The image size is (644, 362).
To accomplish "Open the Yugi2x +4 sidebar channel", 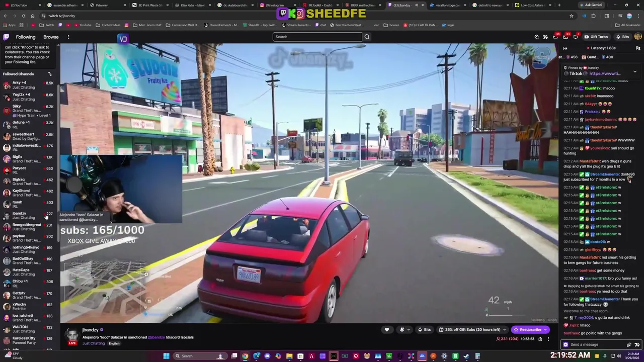I will click(29, 97).
